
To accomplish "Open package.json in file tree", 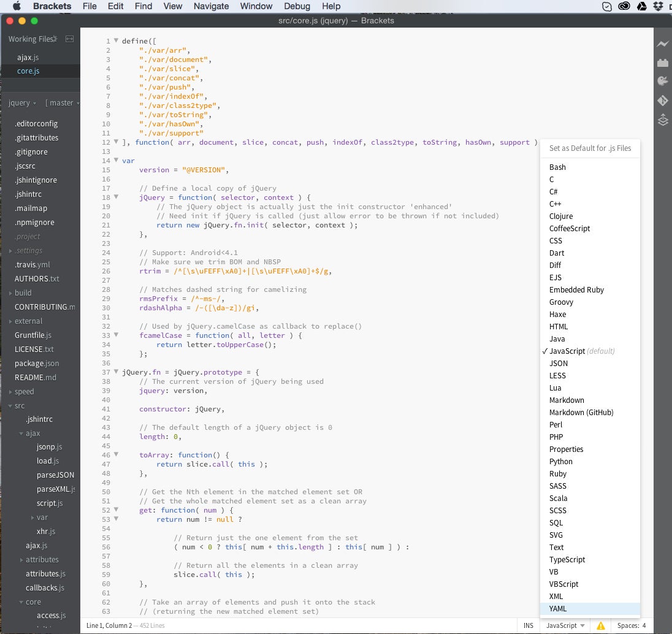I will click(37, 364).
